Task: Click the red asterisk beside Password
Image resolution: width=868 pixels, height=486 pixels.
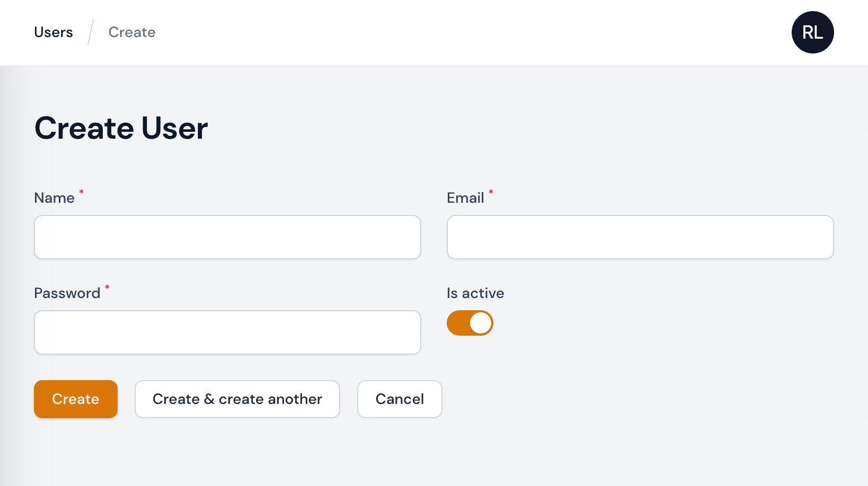Action: point(107,287)
